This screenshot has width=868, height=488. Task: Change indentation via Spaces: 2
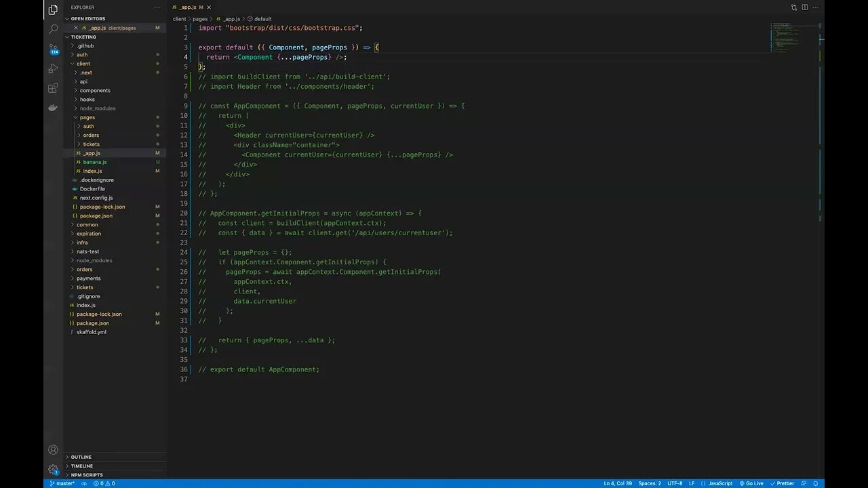650,483
